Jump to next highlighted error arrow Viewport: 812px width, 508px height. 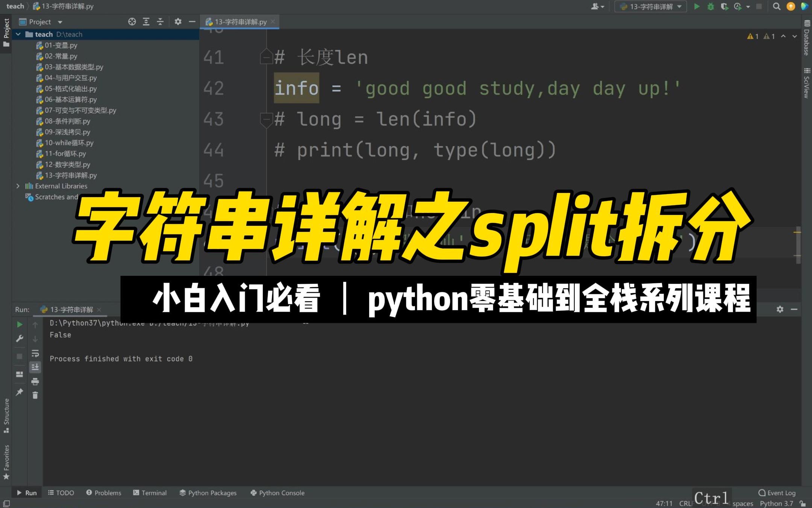(x=795, y=36)
